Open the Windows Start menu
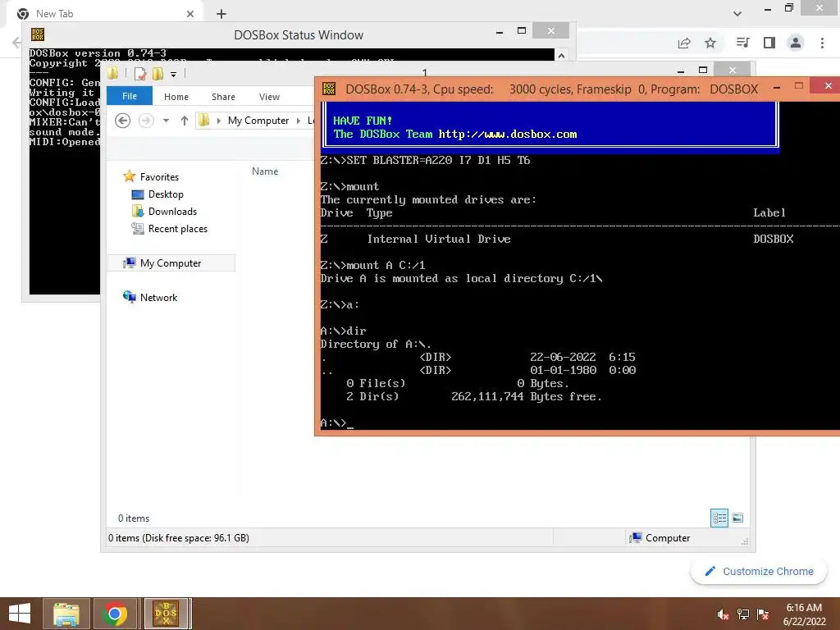The height and width of the screenshot is (630, 840). [x=20, y=614]
